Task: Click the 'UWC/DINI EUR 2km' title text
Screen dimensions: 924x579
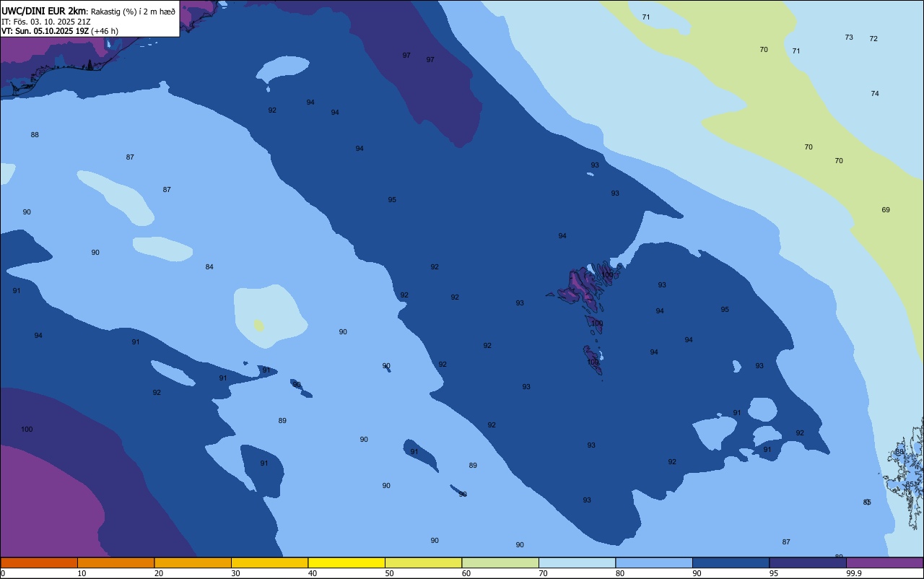Action: coord(43,11)
